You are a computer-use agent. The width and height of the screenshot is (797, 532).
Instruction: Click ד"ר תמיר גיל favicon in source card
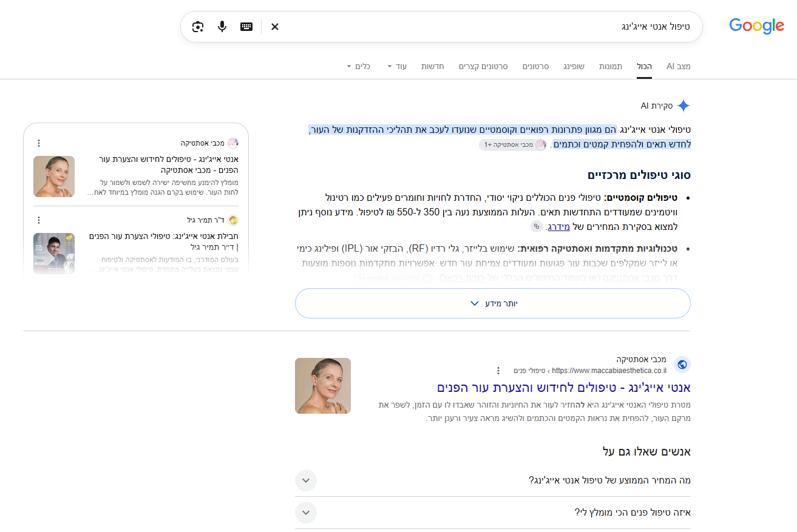(x=234, y=220)
